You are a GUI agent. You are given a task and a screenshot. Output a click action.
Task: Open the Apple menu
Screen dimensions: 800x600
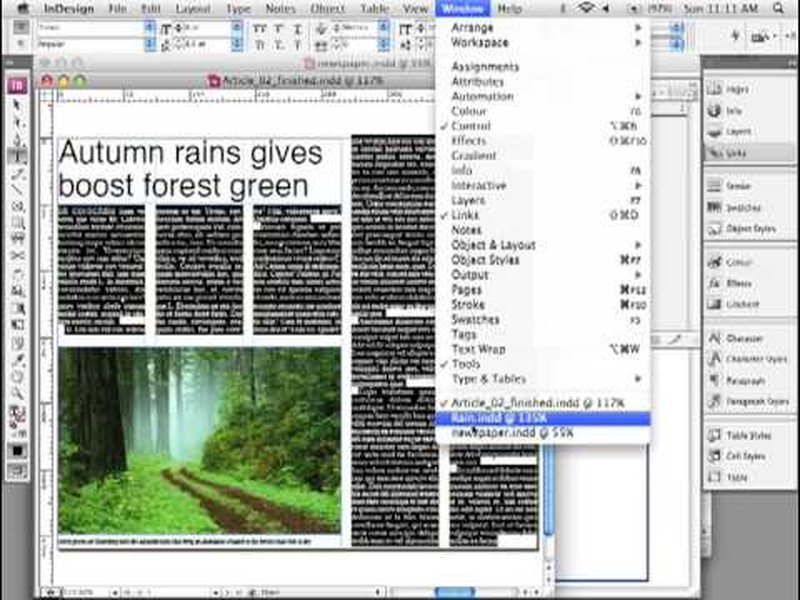(x=22, y=8)
